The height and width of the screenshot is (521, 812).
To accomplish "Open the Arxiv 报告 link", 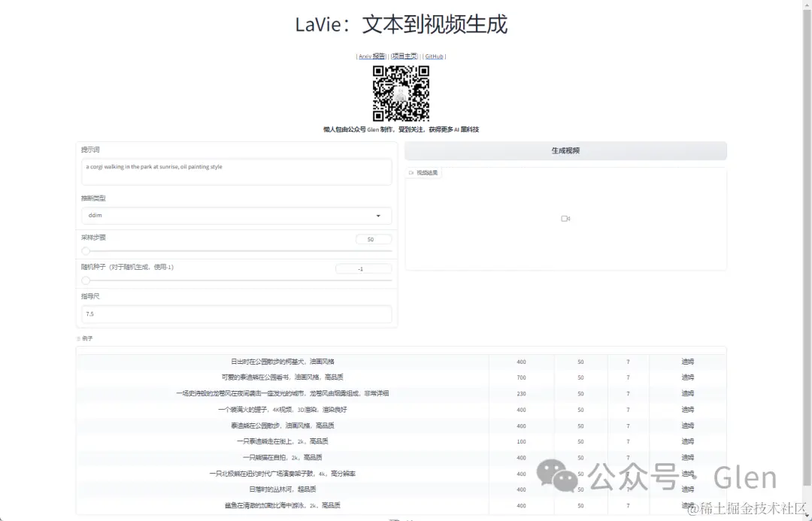I will click(370, 56).
